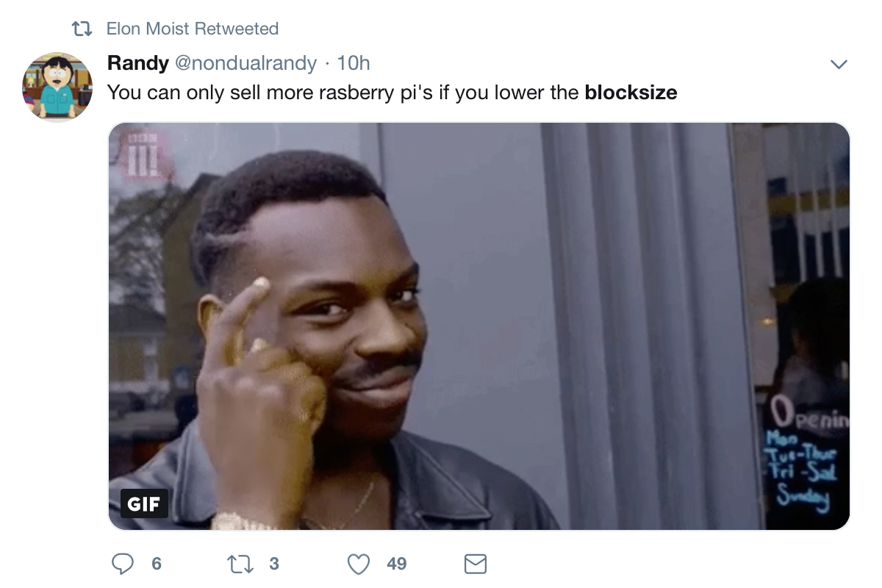The image size is (882, 588).
Task: Click the reply count 6
Action: pyautogui.click(x=156, y=564)
